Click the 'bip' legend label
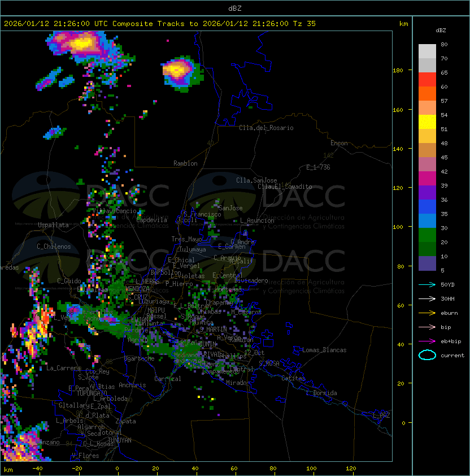Screen dimensions: 470x476 tap(446, 327)
